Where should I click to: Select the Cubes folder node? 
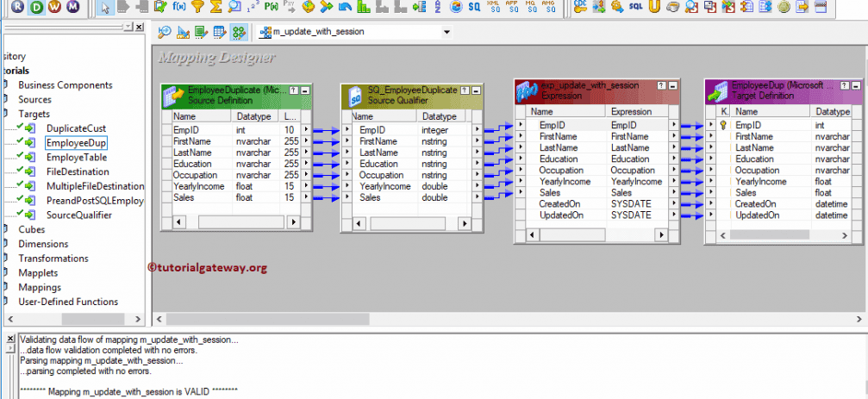coord(32,229)
